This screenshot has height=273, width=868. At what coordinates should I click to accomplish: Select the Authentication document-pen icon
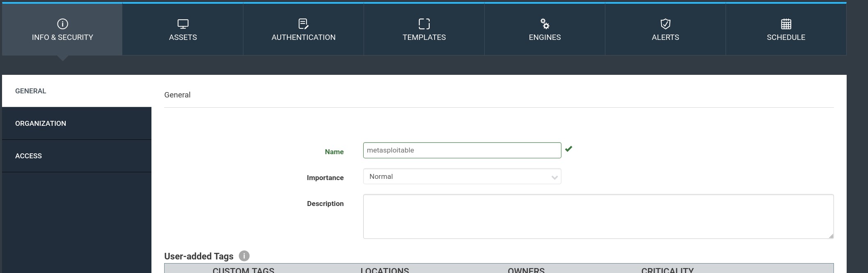(303, 24)
